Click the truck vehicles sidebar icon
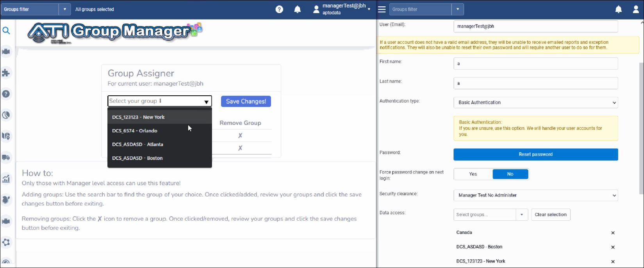 pyautogui.click(x=6, y=157)
